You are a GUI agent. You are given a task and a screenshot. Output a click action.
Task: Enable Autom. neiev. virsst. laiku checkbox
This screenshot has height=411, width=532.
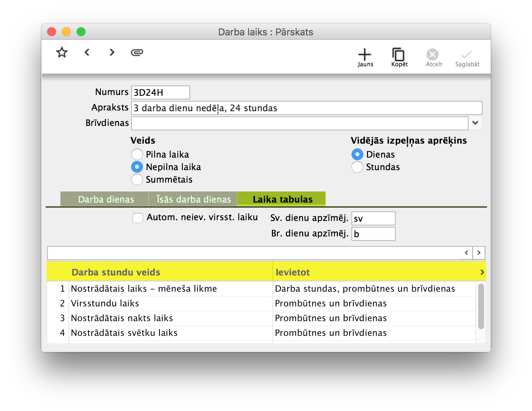pos(138,218)
